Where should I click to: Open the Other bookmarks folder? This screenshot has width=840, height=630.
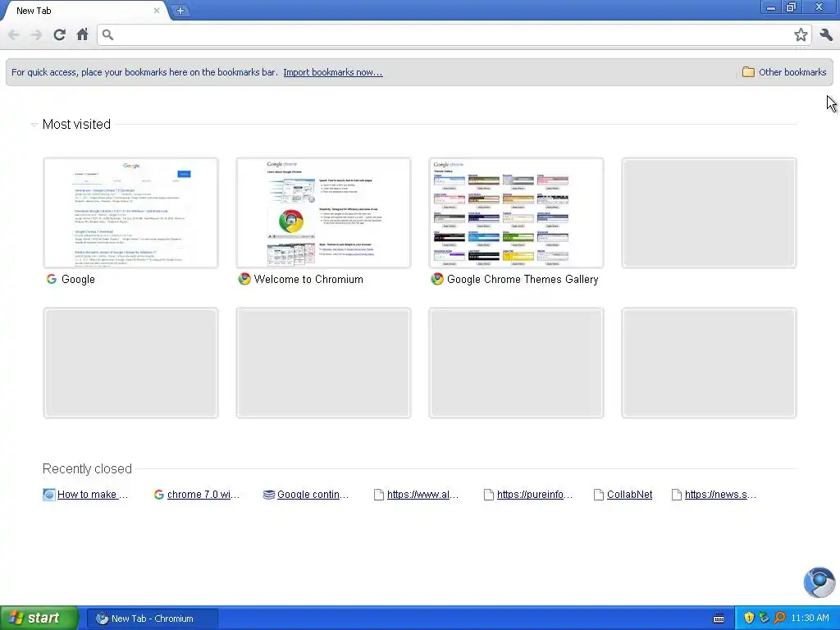(x=784, y=72)
